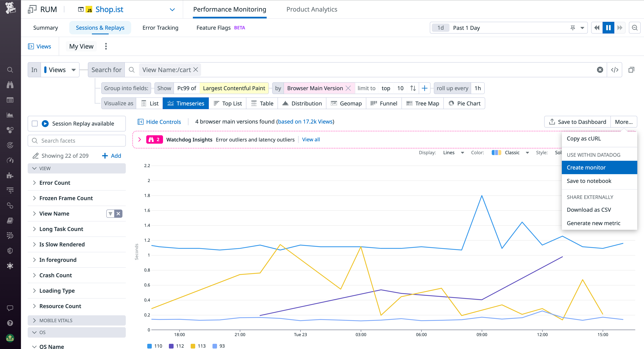Expand the Crash Count facet

click(56, 275)
